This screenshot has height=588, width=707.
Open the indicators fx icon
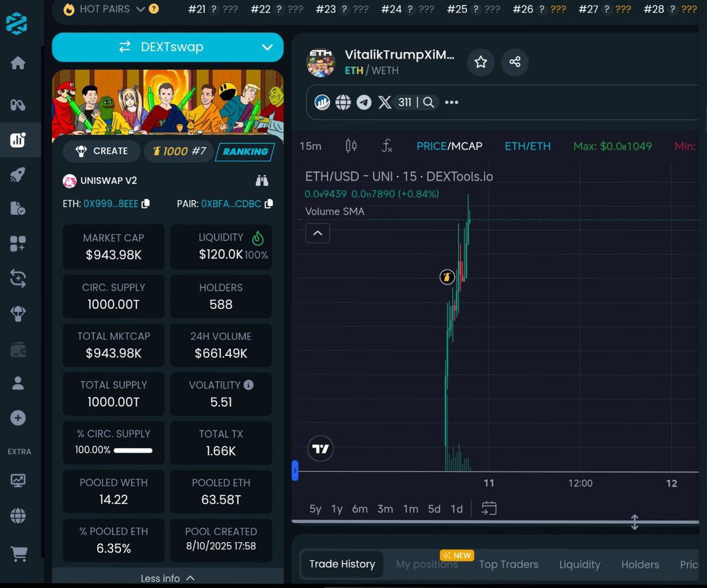pyautogui.click(x=386, y=146)
